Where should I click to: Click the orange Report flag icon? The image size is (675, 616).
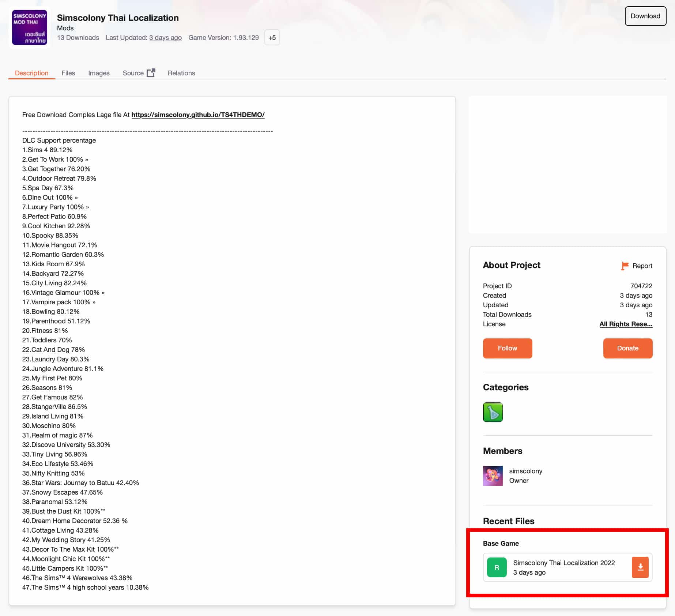(x=625, y=266)
